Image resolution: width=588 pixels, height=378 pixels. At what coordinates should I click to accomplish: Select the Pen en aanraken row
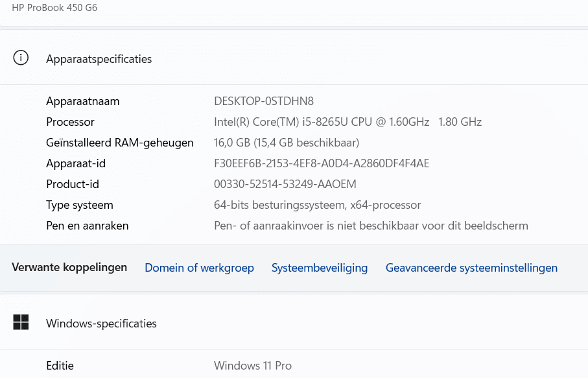[87, 225]
